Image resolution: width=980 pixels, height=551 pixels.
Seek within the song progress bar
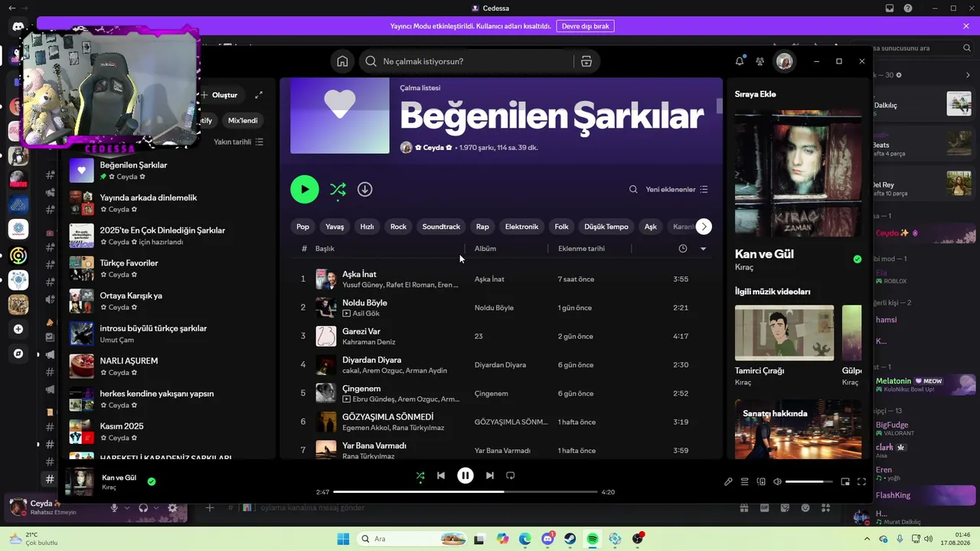pos(465,492)
